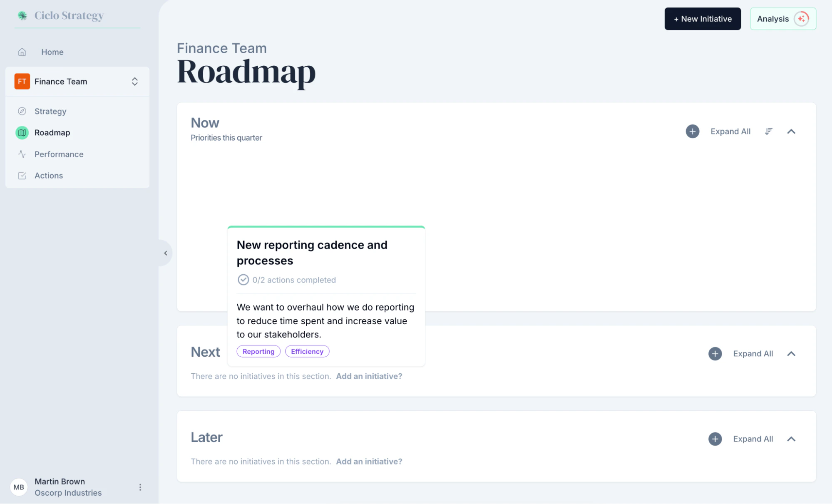Collapse the Next section chevron
Viewport: 832px width, 504px height.
pyautogui.click(x=791, y=354)
